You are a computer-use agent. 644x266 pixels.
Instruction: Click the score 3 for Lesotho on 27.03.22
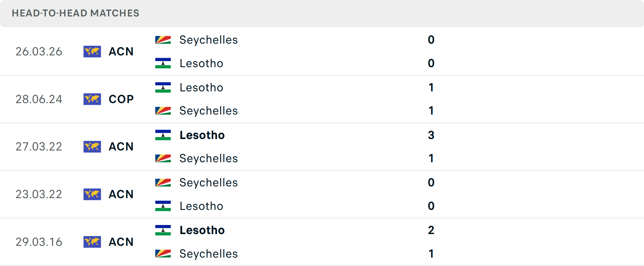[x=431, y=135]
